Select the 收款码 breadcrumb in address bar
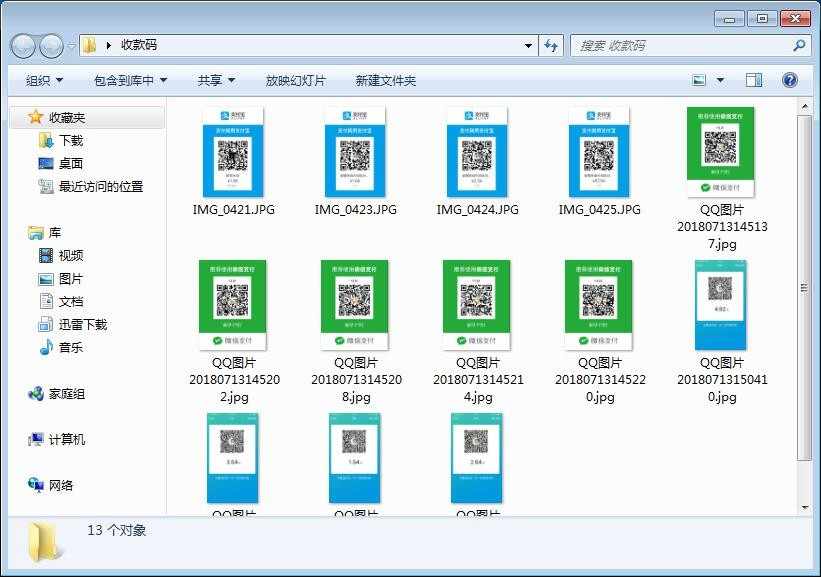The image size is (821, 577). [139, 45]
